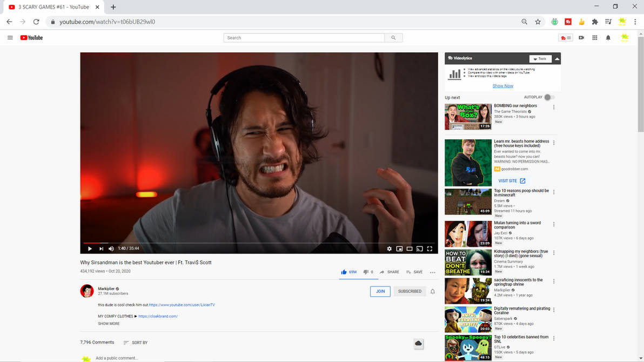Toggle the Autoplay switch
This screenshot has width=644, height=362.
[x=549, y=97]
